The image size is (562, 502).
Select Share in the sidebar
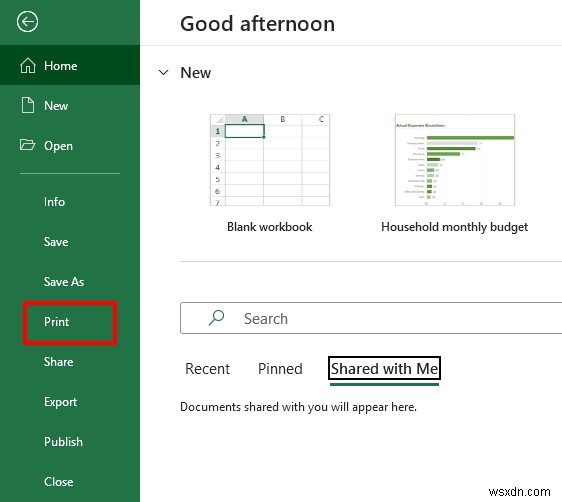(58, 362)
